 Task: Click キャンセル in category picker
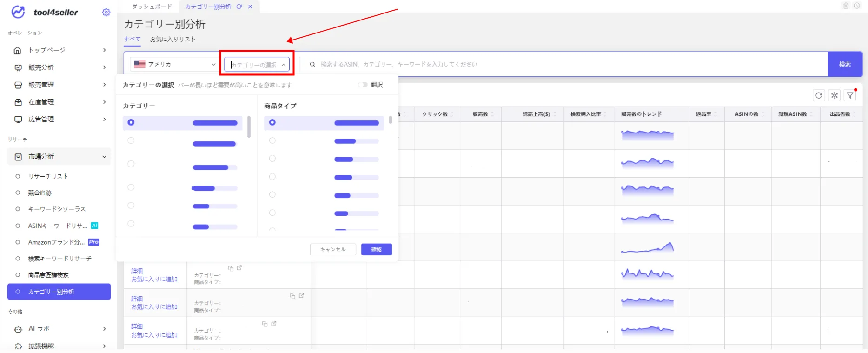click(x=333, y=249)
